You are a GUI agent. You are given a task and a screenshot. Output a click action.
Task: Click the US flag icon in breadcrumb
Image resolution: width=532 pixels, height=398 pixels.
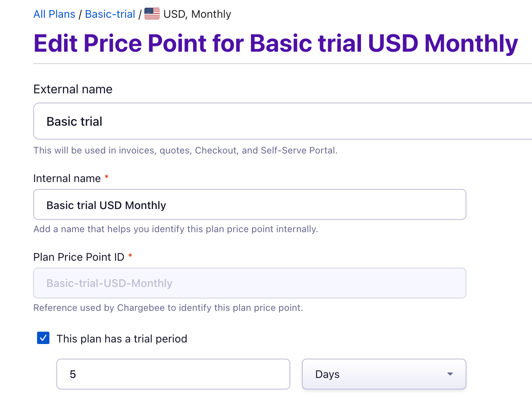coord(152,13)
